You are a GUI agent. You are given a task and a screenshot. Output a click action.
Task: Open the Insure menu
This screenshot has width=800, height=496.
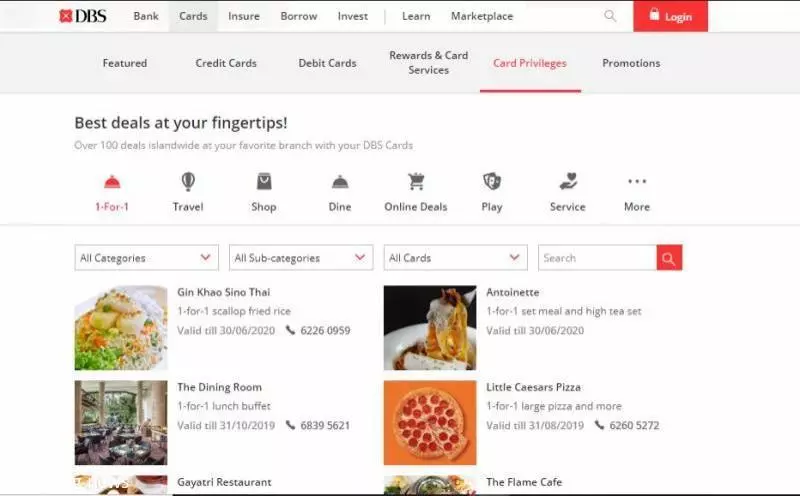click(x=244, y=16)
